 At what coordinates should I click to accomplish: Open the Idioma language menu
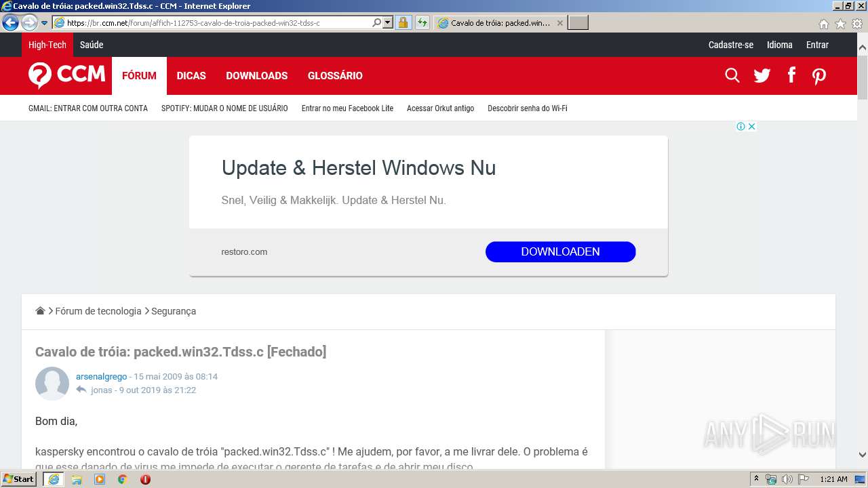click(x=780, y=45)
